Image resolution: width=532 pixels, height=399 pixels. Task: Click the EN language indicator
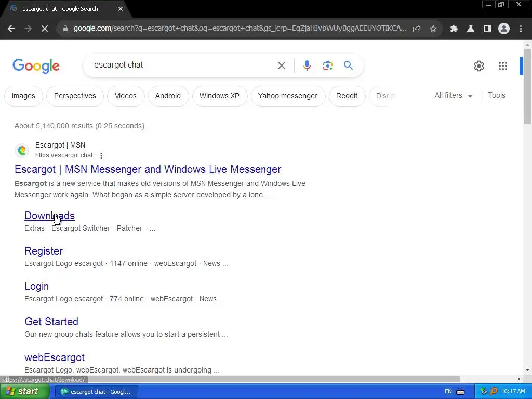pyautogui.click(x=448, y=392)
